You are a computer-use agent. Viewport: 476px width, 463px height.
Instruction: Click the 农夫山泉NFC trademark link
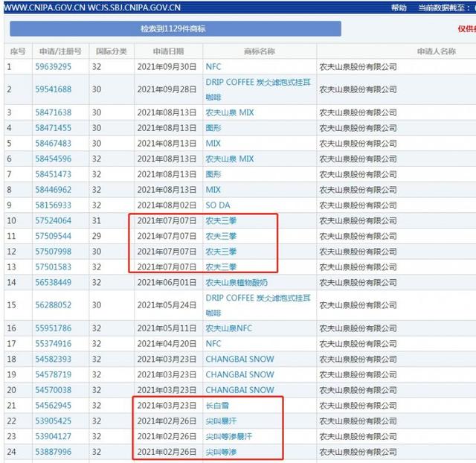click(x=229, y=328)
